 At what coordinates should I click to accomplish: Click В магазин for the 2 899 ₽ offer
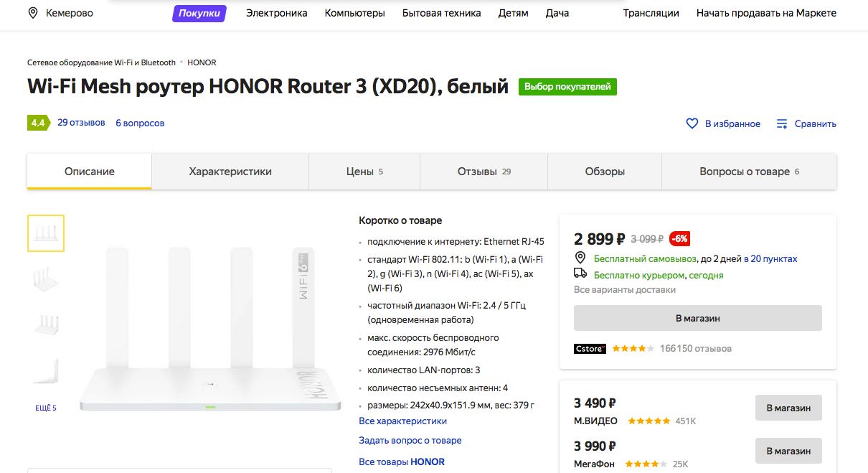[x=698, y=318]
